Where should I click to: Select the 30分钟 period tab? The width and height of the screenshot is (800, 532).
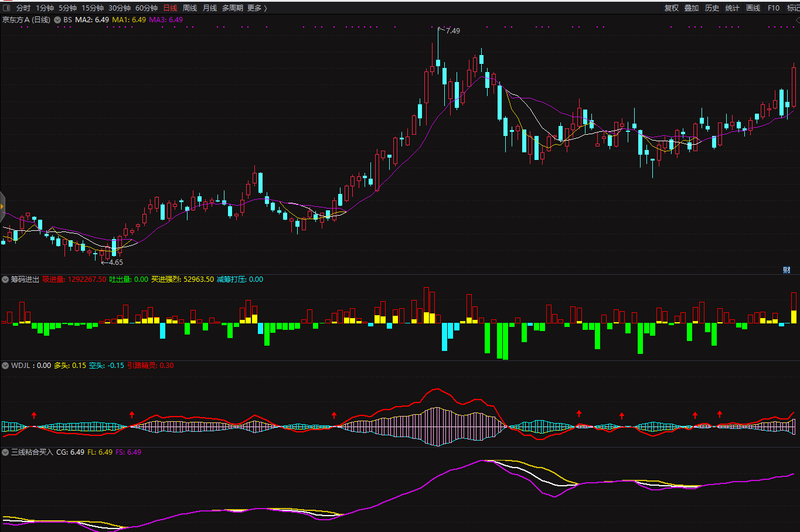tap(120, 8)
